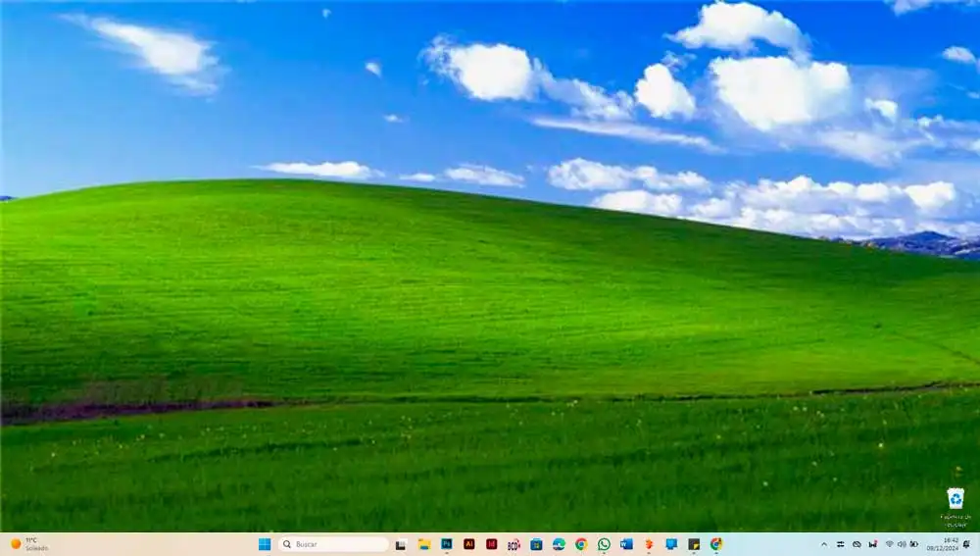This screenshot has height=556, width=980.
Task: Select the Recycle Bin desktop icon
Action: tap(955, 507)
